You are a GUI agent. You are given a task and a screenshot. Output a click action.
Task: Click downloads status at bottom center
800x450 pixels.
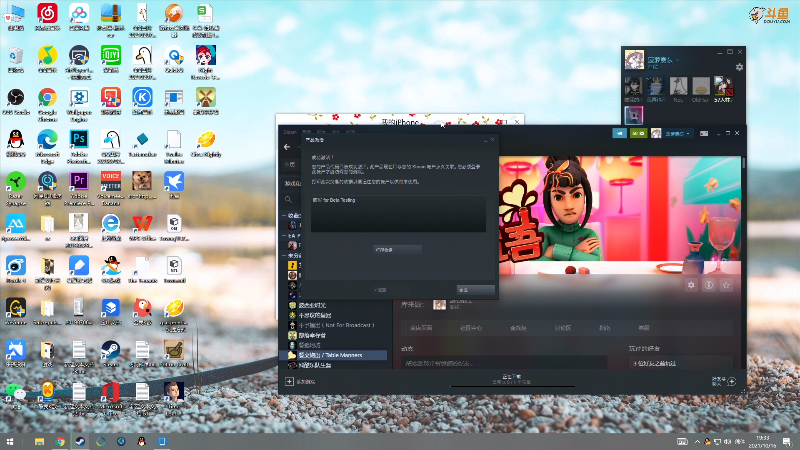tap(511, 379)
